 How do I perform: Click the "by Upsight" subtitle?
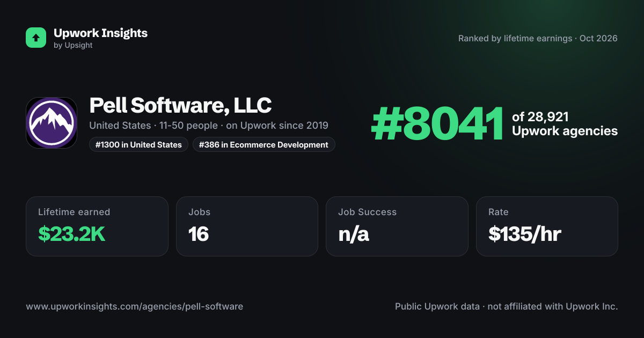[x=73, y=46]
